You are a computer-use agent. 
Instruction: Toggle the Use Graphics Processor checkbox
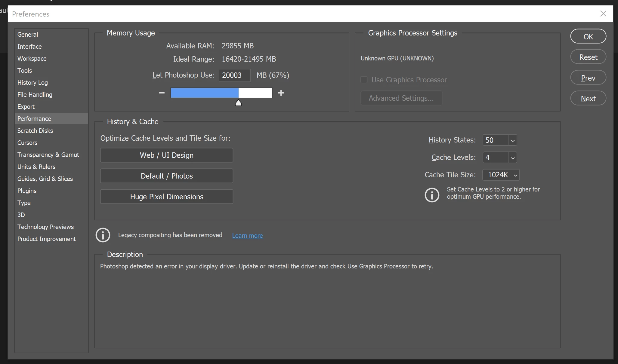click(364, 80)
